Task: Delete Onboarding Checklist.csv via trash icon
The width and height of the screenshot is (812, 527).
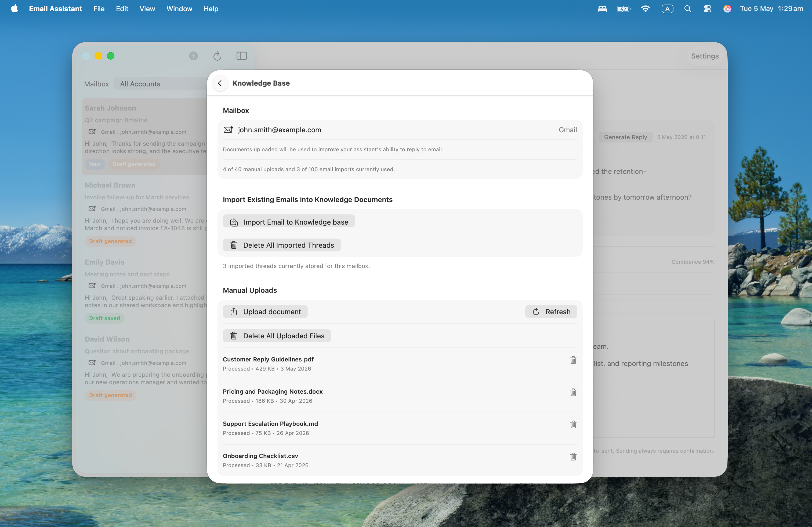Action: coord(573,456)
